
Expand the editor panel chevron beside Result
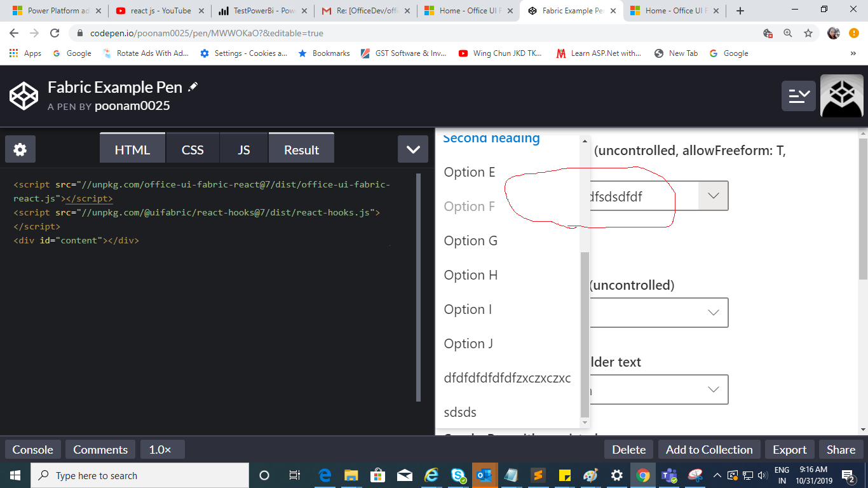tap(412, 149)
